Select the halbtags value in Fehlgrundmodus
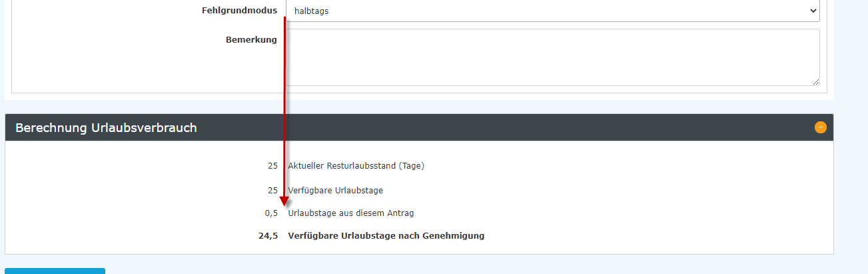Image resolution: width=868 pixels, height=274 pixels. pyautogui.click(x=311, y=11)
